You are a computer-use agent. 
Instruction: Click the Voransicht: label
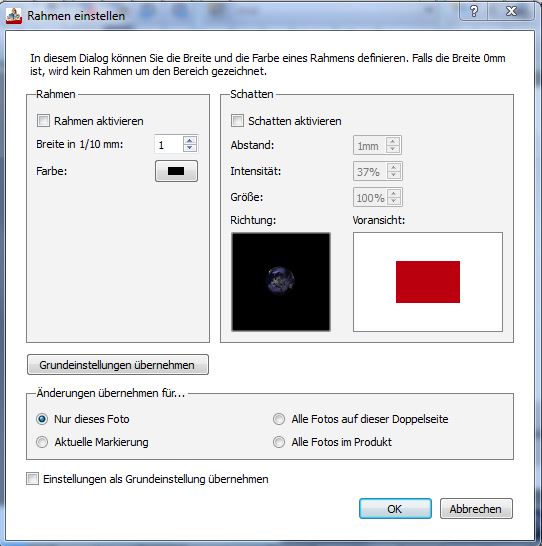tap(379, 220)
